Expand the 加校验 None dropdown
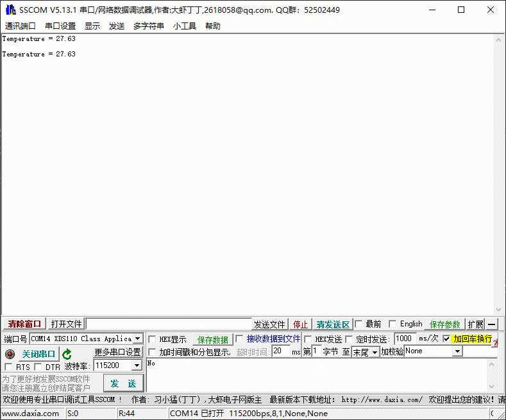The width and height of the screenshot is (506, 420). [x=457, y=351]
